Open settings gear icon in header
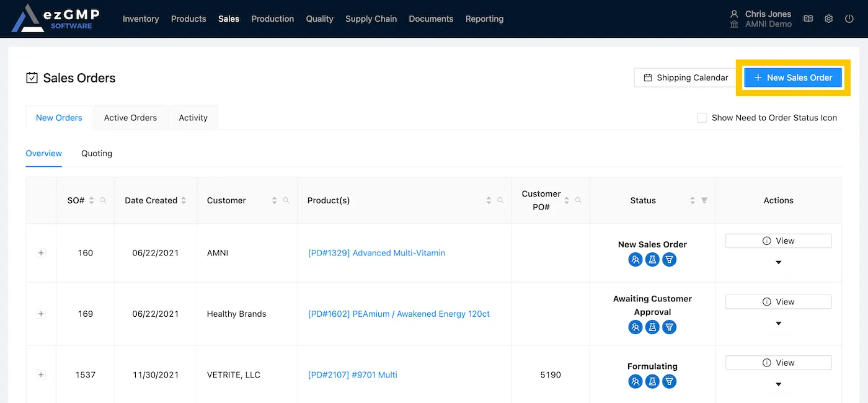Image resolution: width=868 pixels, height=403 pixels. coord(828,19)
